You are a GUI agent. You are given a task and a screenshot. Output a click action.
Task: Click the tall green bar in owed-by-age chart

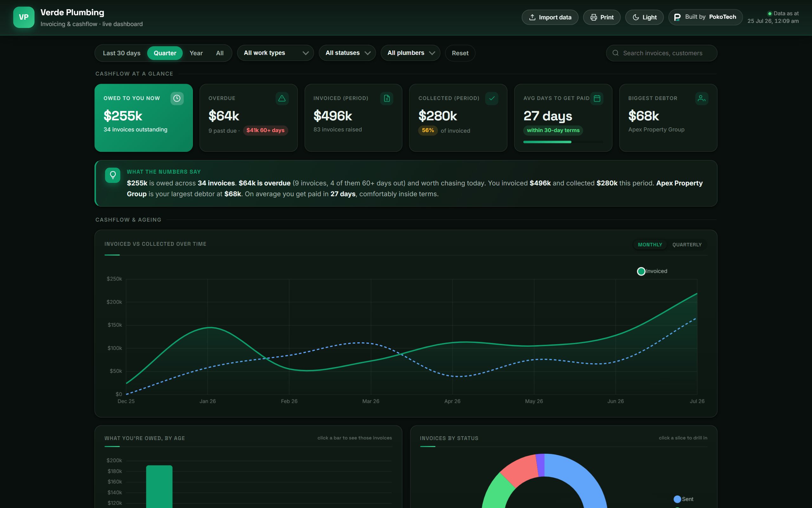159,486
